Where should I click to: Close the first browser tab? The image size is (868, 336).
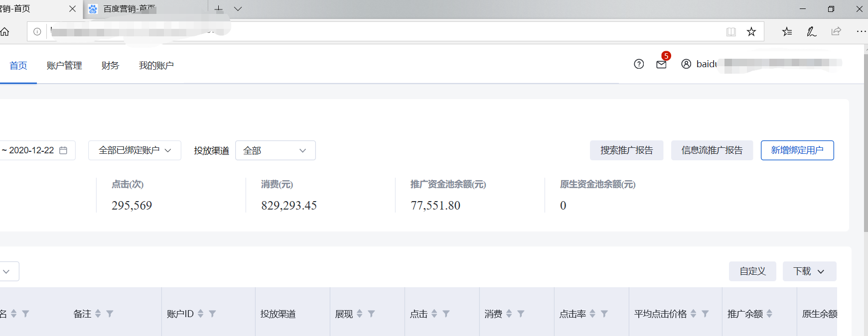[x=72, y=9]
